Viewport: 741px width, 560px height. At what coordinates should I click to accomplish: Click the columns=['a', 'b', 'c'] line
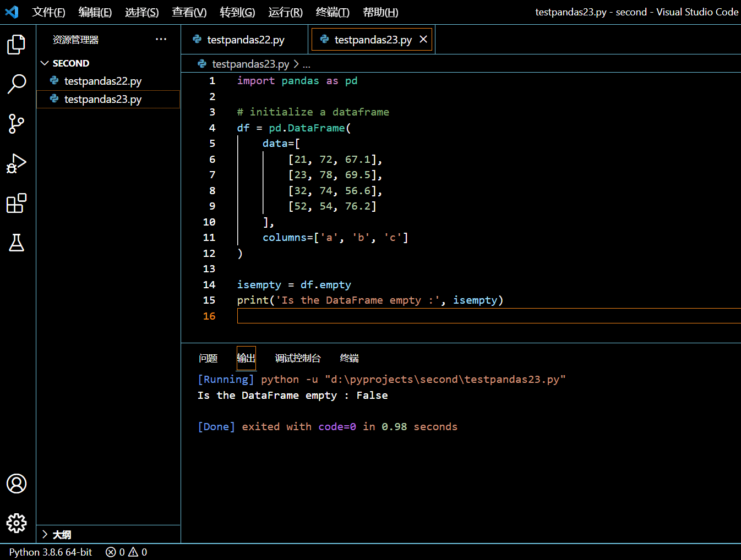(335, 238)
